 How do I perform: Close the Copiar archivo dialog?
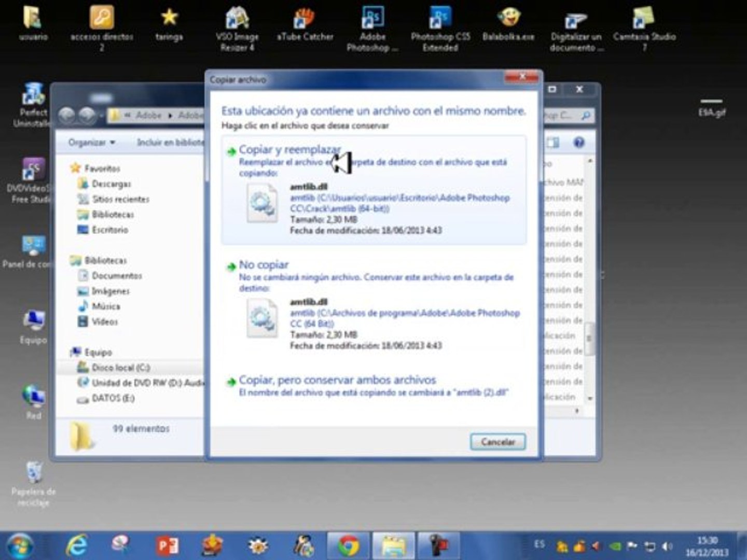[x=522, y=77]
